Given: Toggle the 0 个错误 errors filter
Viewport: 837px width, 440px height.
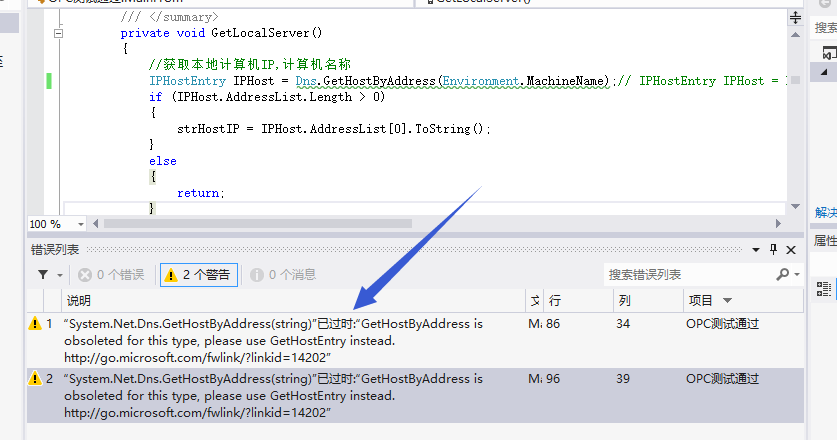Looking at the screenshot, I should click(x=111, y=274).
